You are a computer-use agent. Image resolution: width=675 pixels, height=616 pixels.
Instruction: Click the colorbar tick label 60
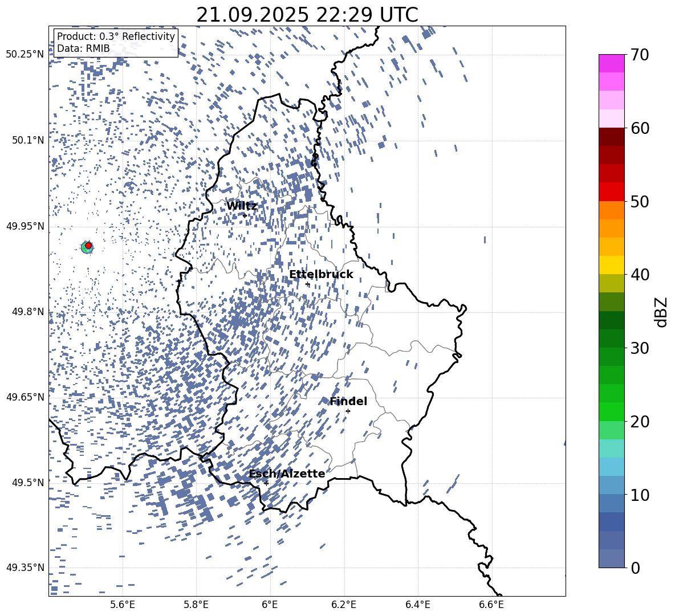point(640,128)
